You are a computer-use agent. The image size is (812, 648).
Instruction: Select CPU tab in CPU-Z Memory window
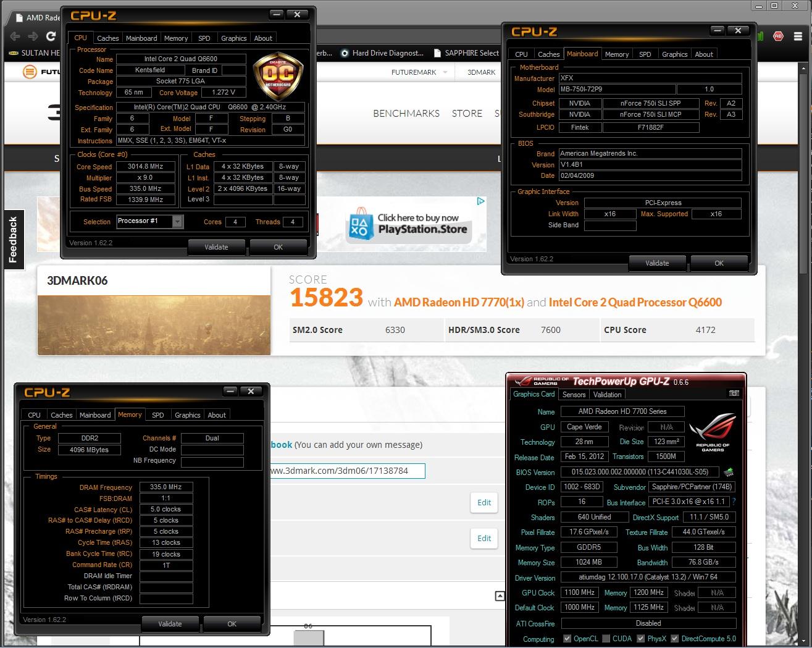click(x=34, y=415)
